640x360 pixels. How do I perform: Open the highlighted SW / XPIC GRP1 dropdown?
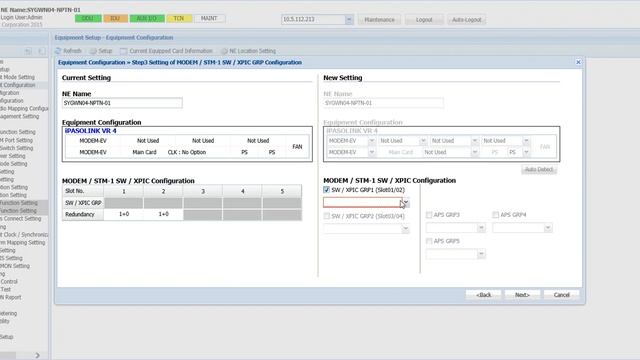click(405, 202)
